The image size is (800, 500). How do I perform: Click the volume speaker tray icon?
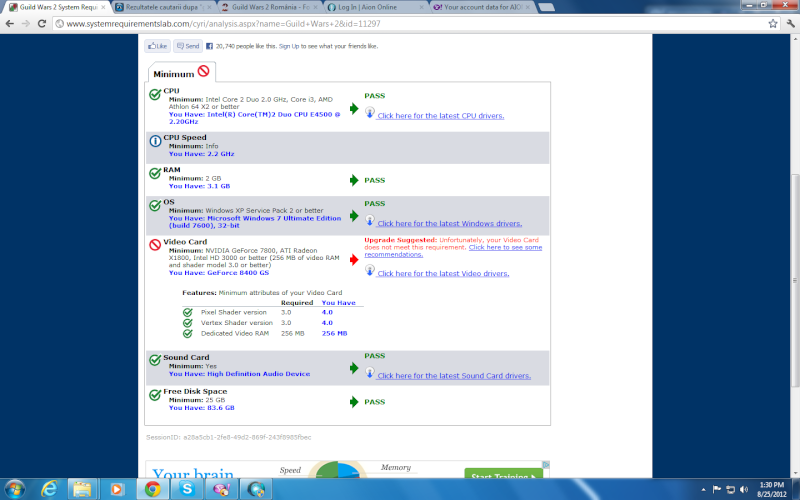[744, 489]
